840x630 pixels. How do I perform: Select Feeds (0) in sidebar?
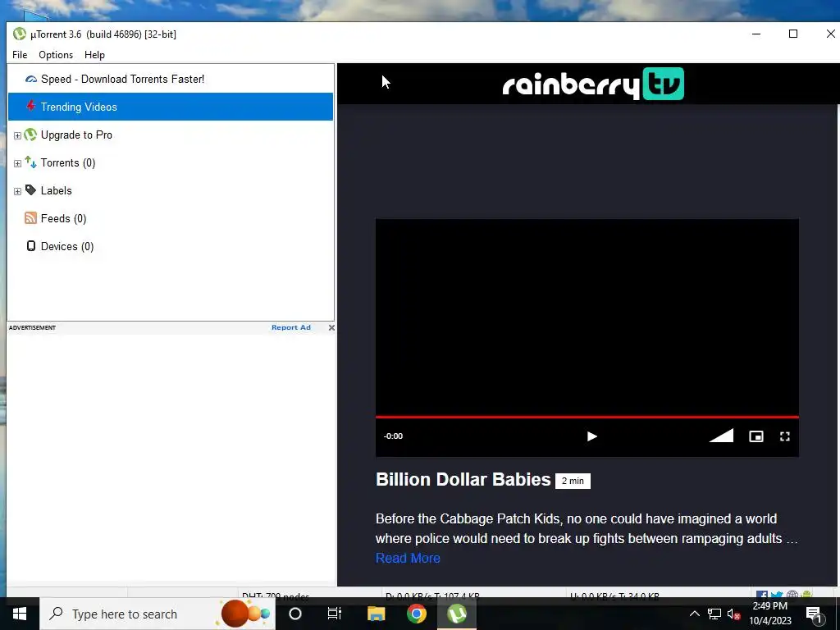coord(63,218)
